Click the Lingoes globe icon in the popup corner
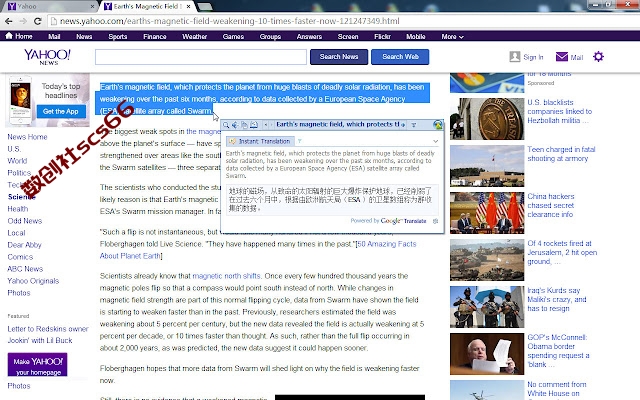This screenshot has width=640, height=400. point(438,125)
